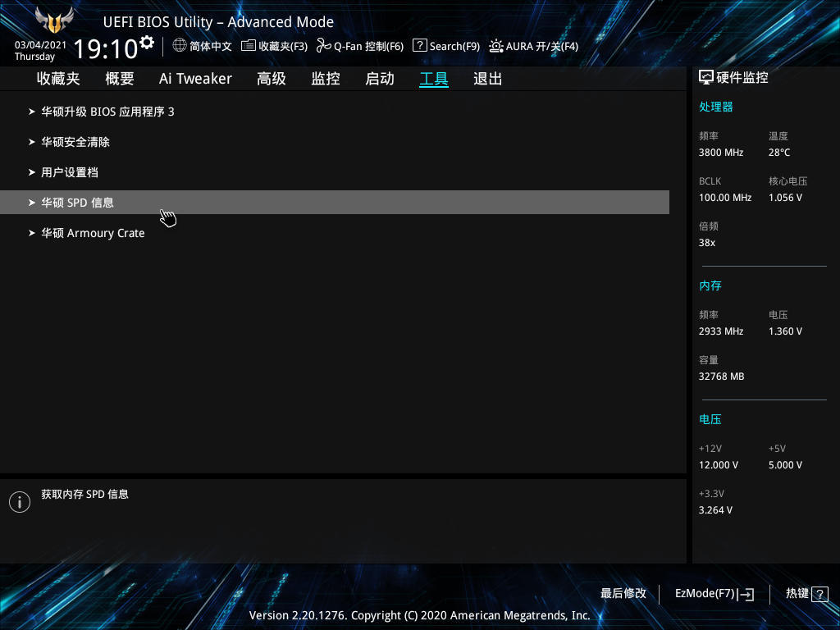Click the 硬件监控 panel icon
The image size is (840, 630).
tap(705, 76)
